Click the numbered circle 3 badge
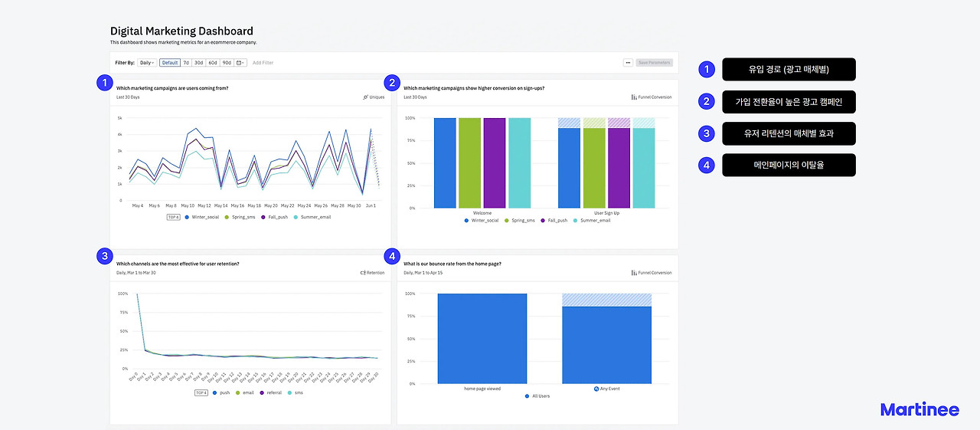This screenshot has height=430, width=980. 105,256
